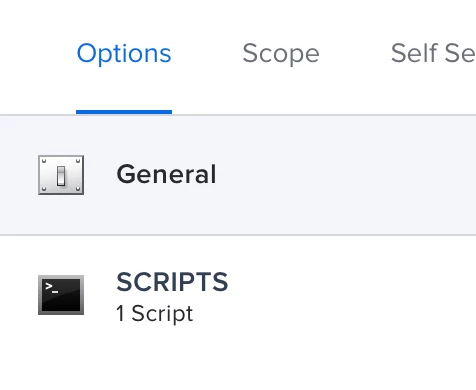Screen dimensions: 476x390
Task: Click the blue underline beneath Options
Action: [124, 112]
